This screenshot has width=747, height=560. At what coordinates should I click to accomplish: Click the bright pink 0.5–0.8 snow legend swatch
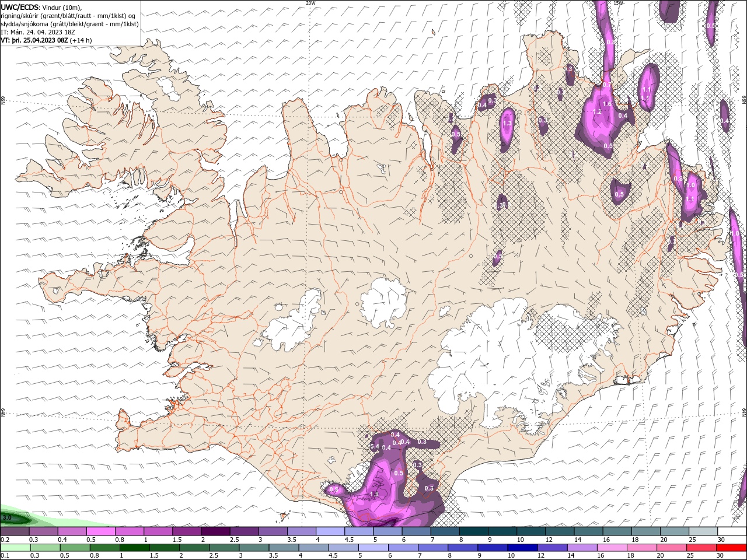tap(101, 531)
